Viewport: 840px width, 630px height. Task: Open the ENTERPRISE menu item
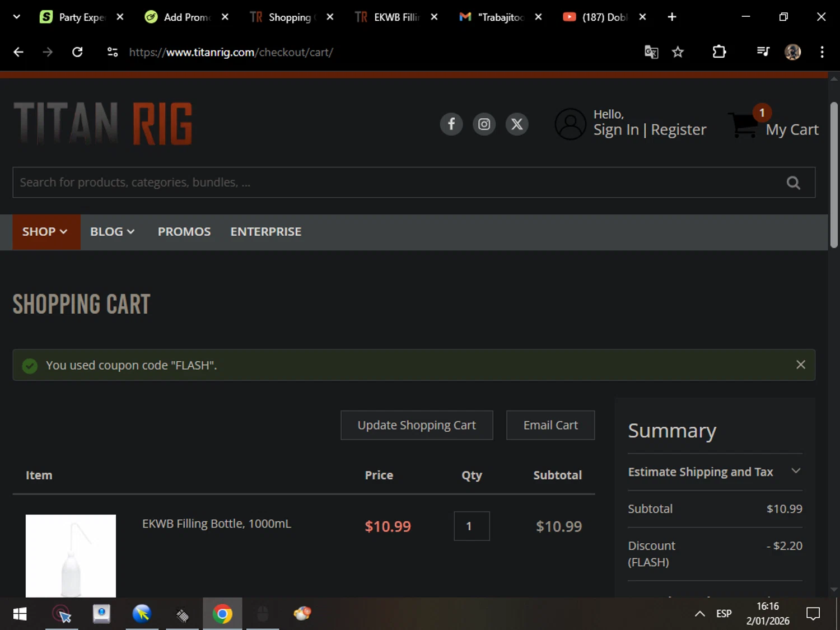pos(266,232)
